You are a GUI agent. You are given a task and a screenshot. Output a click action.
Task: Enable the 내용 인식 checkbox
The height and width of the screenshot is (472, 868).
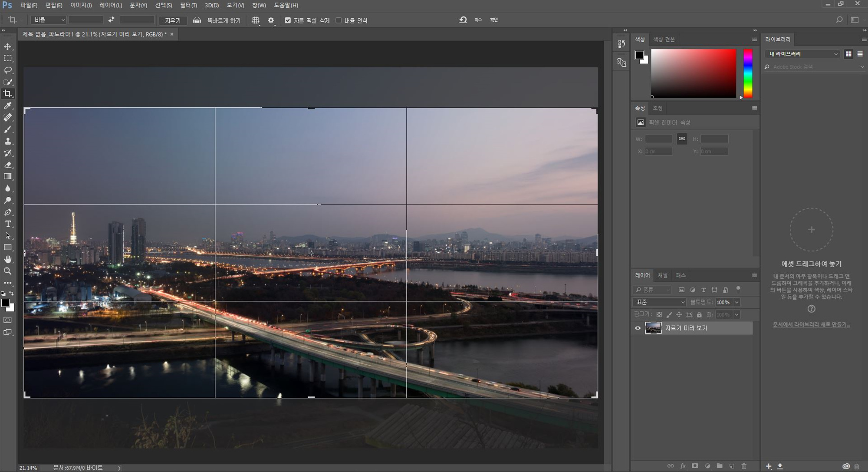[x=339, y=20]
